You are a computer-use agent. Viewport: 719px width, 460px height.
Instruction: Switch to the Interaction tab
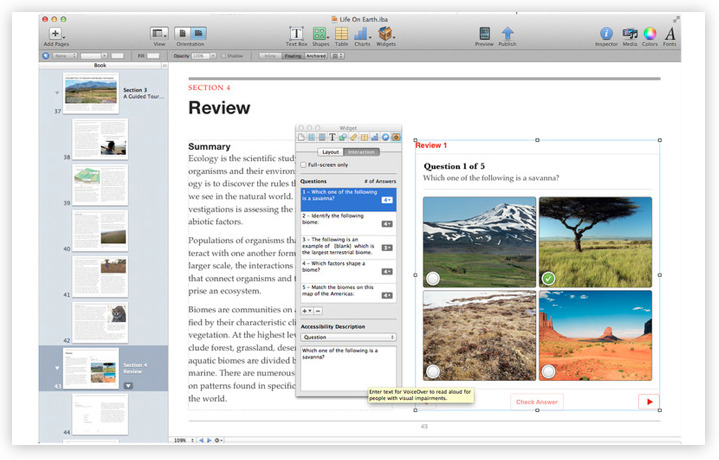point(361,152)
